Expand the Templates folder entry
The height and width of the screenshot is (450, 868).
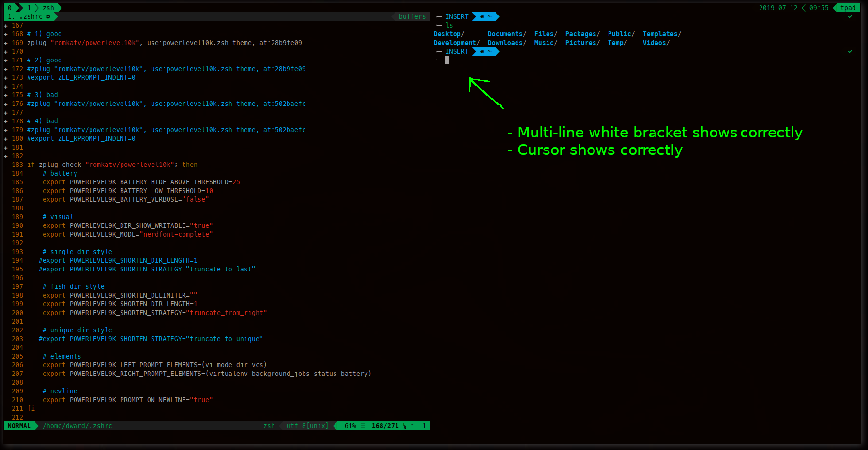pos(660,34)
